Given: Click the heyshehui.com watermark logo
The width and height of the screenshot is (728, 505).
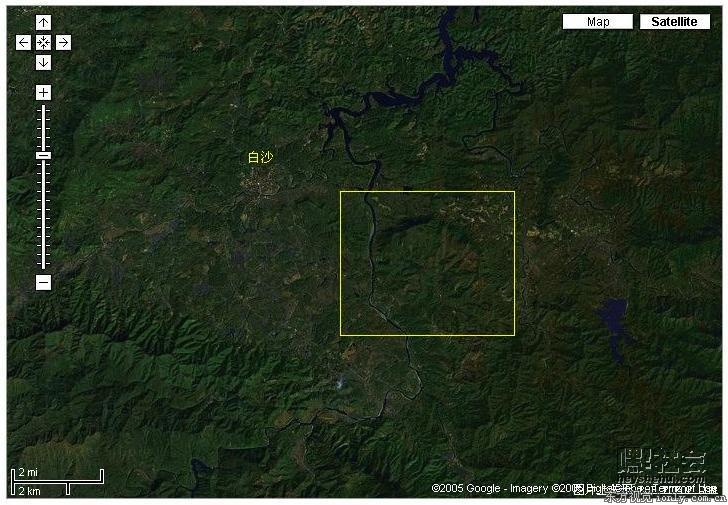Looking at the screenshot, I should (x=662, y=466).
